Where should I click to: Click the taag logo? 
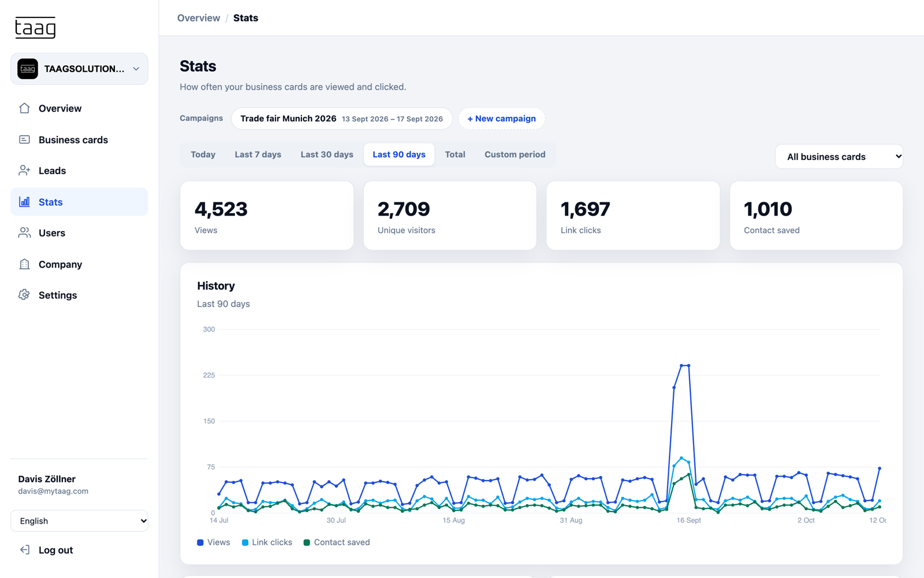(35, 28)
